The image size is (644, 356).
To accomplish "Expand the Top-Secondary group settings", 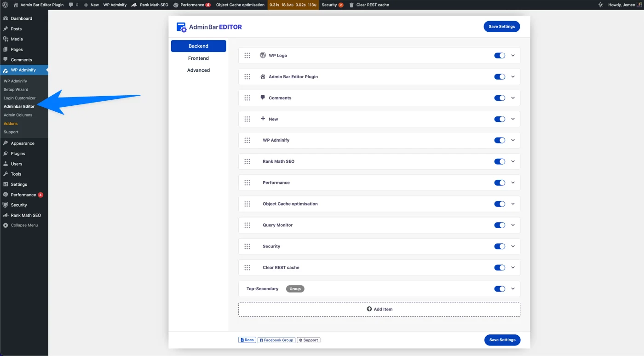I will 512,288.
